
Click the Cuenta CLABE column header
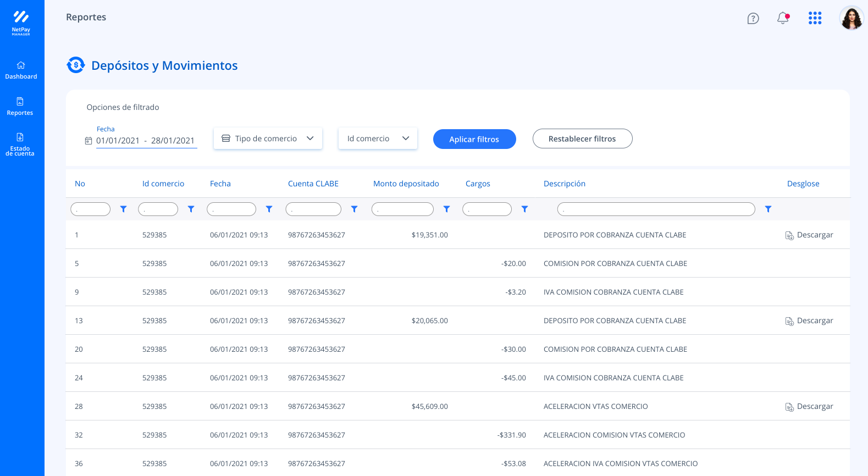[x=313, y=184]
